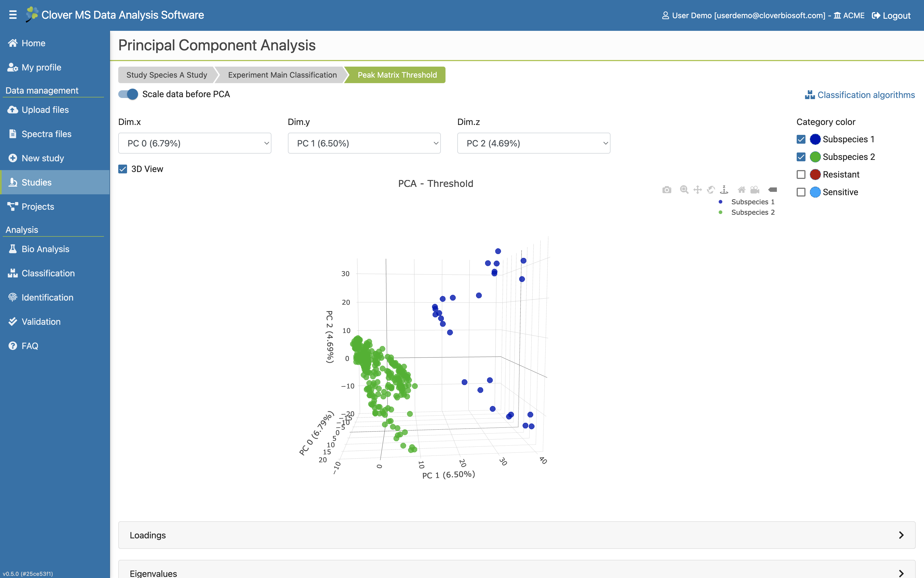The width and height of the screenshot is (924, 578).
Task: Open Classification algorithms link
Action: tap(860, 95)
